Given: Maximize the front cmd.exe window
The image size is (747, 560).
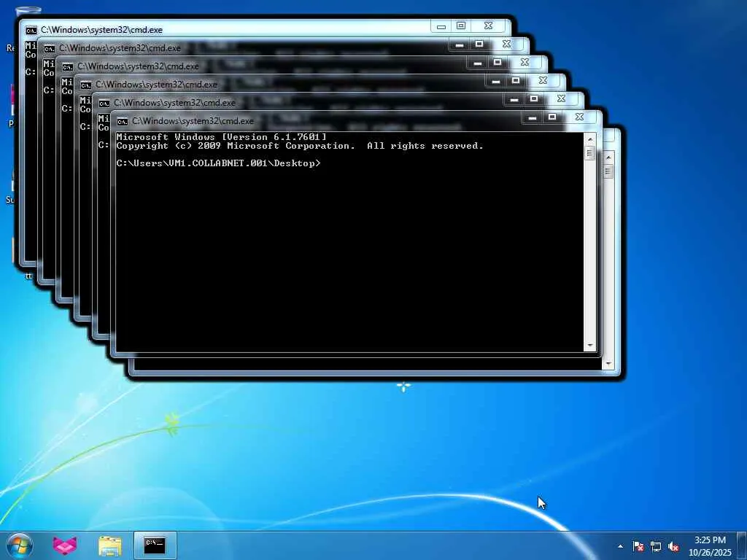Looking at the screenshot, I should tap(552, 117).
